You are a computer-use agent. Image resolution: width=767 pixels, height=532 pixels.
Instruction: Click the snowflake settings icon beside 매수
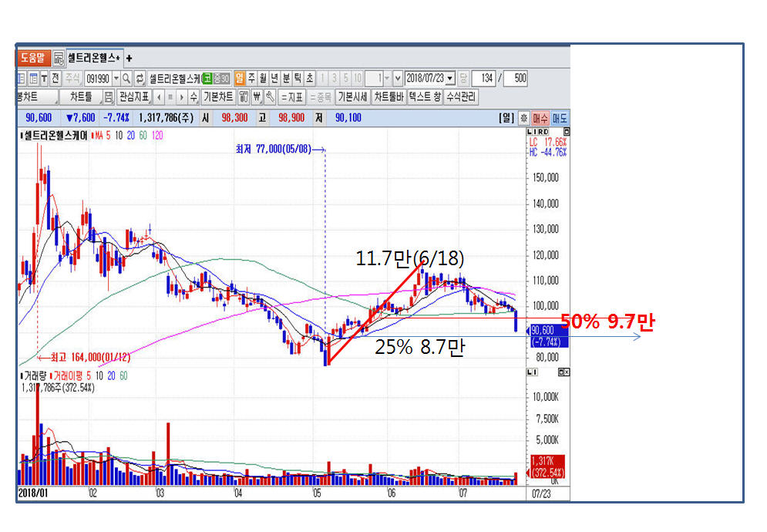[x=524, y=118]
